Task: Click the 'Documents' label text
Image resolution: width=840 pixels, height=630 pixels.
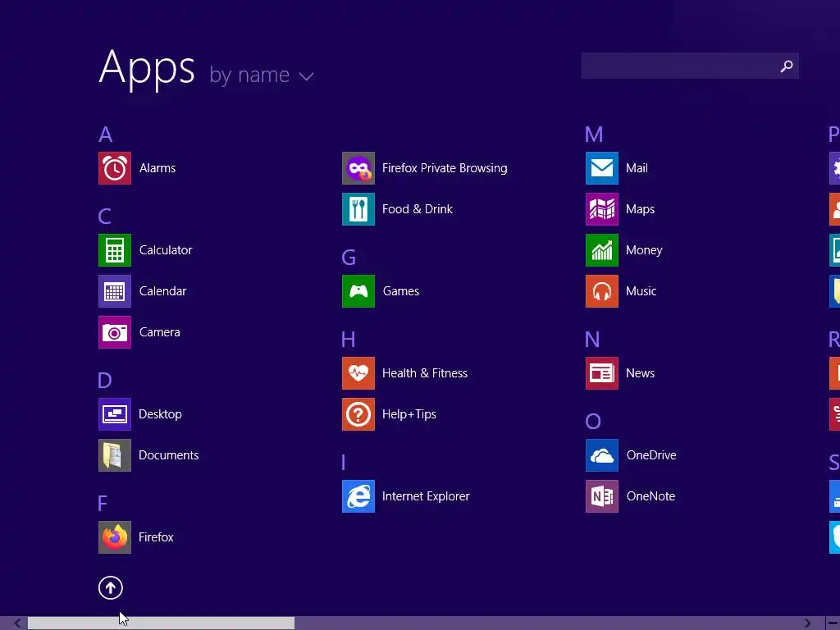Action: tap(169, 455)
